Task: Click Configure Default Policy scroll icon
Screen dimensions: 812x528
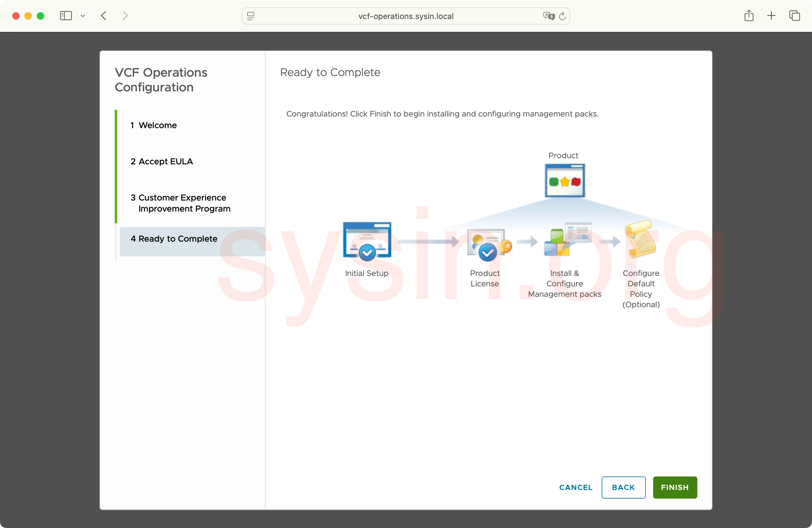Action: click(640, 239)
